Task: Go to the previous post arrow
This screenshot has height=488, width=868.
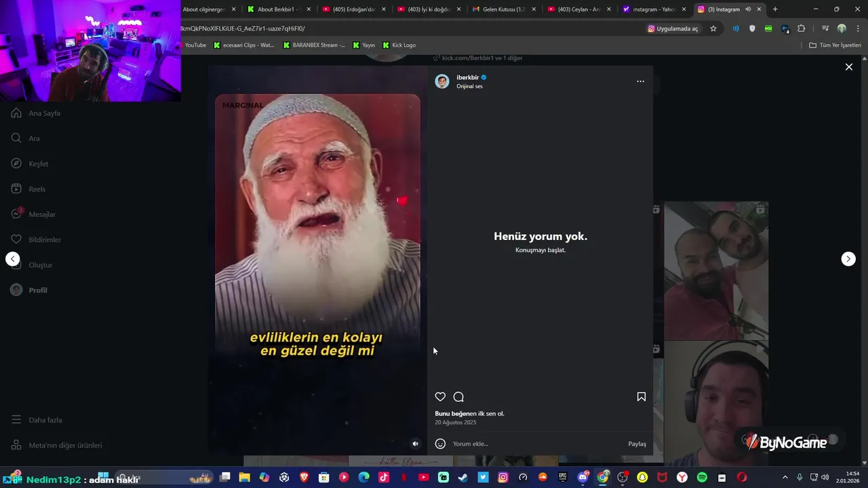Action: (13, 259)
